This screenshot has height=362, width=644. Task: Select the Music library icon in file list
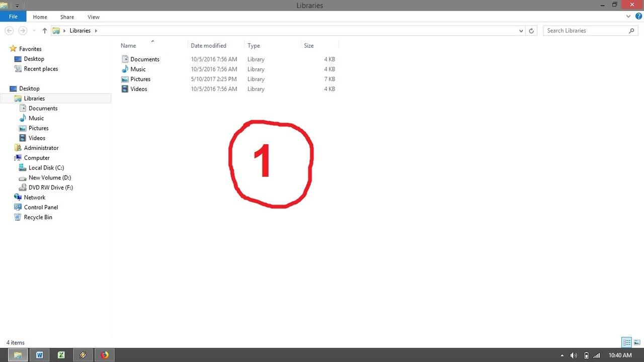(125, 69)
